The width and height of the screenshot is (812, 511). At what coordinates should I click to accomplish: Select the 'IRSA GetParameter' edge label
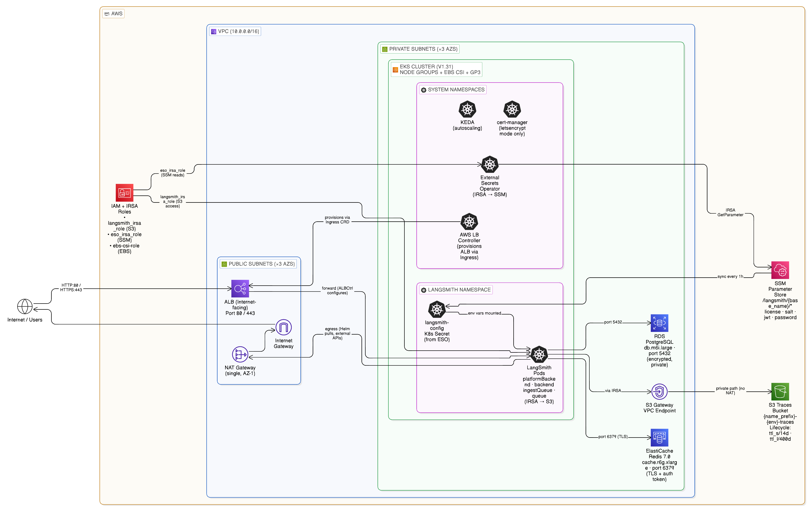click(730, 212)
